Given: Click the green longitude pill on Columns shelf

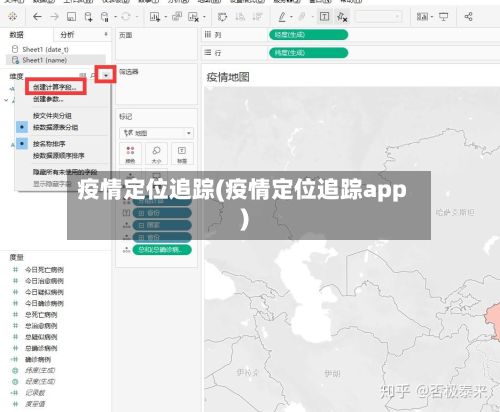Looking at the screenshot, I should click(308, 35).
